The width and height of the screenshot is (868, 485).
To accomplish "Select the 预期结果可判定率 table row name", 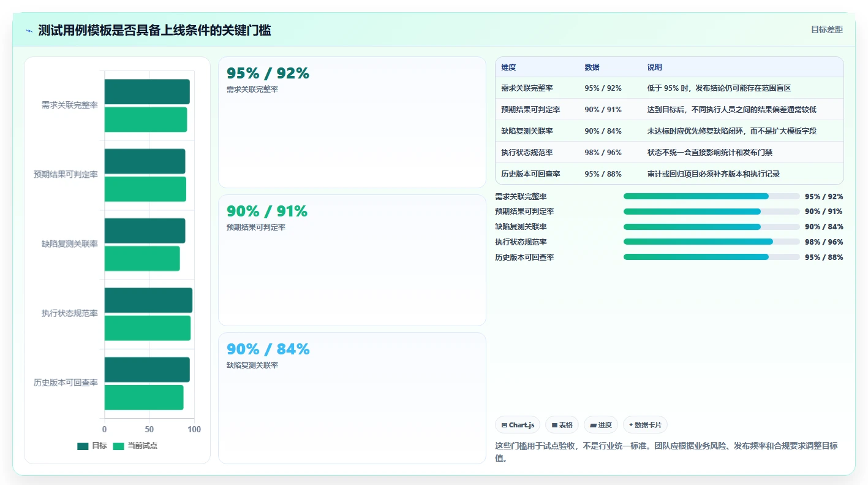I will tap(530, 110).
